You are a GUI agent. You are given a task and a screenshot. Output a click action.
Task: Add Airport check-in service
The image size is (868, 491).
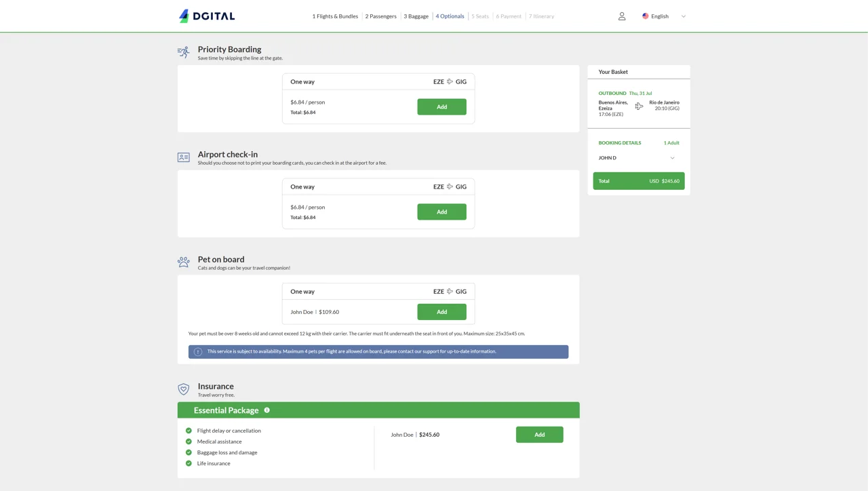(x=441, y=212)
